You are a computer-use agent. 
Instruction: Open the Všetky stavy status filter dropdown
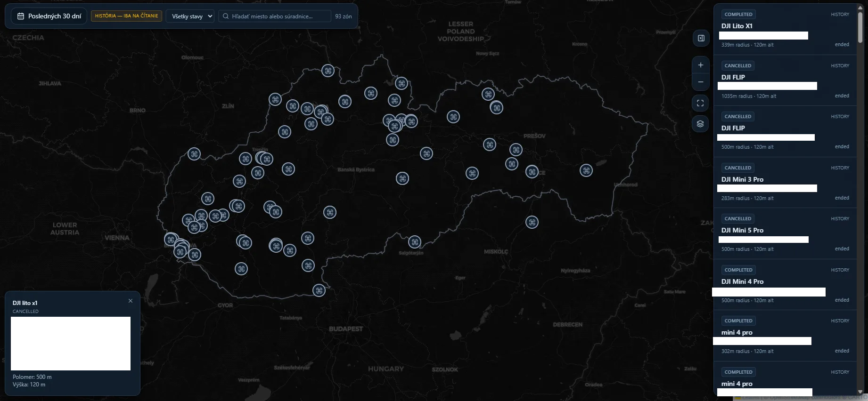[190, 16]
